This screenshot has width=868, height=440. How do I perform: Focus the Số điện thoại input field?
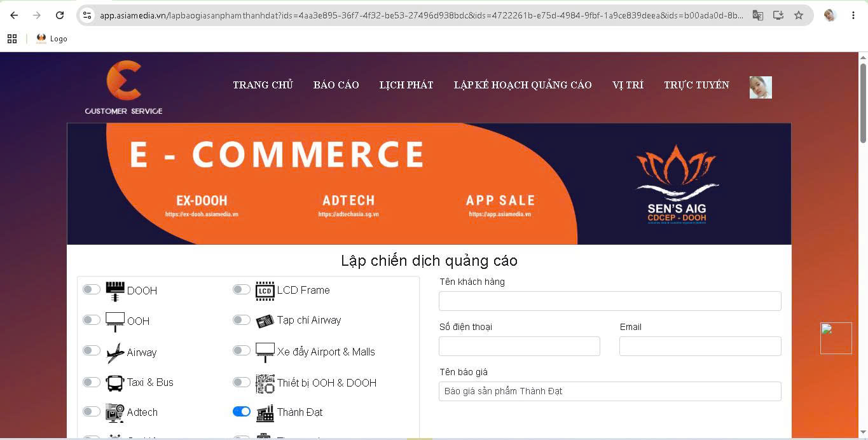[520, 346]
